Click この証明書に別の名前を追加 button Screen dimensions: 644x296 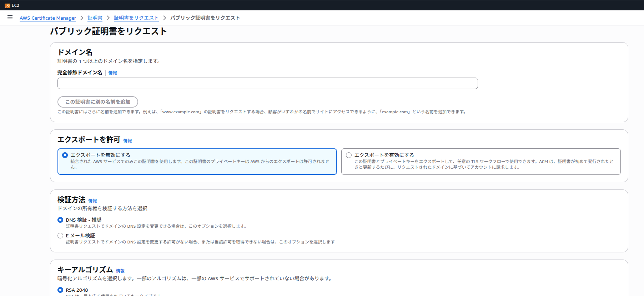[98, 102]
